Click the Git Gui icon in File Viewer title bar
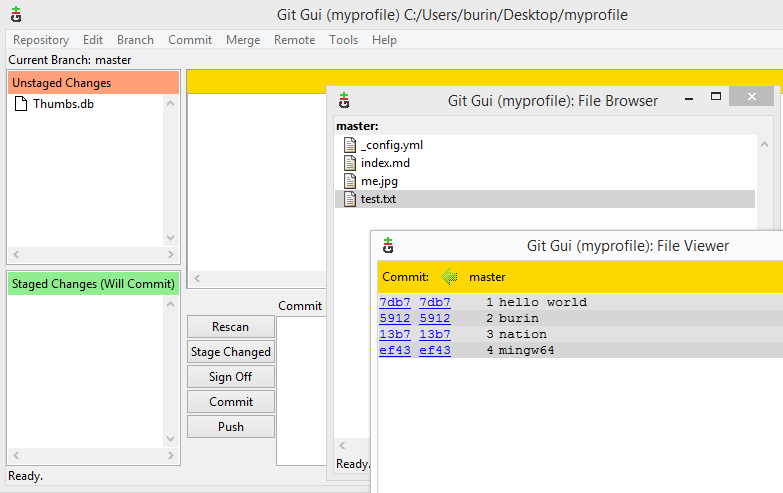The image size is (783, 493). (388, 246)
